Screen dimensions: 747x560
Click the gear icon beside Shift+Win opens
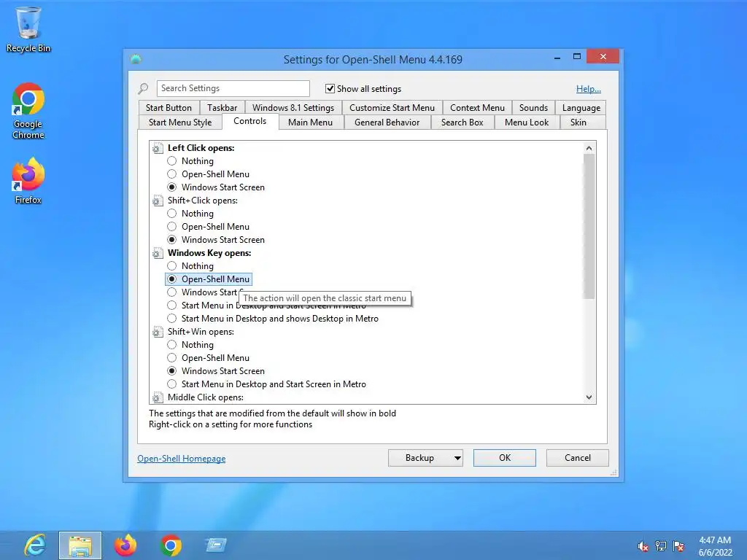click(x=158, y=332)
